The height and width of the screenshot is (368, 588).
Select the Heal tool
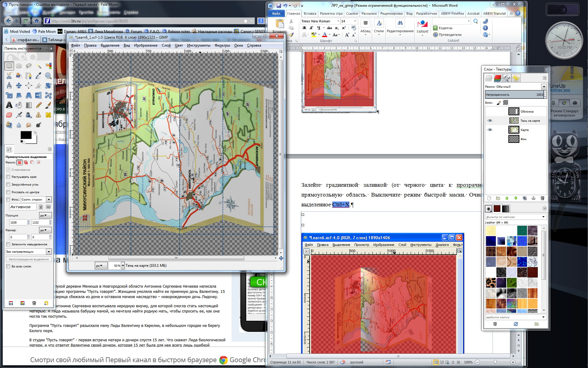click(x=48, y=115)
